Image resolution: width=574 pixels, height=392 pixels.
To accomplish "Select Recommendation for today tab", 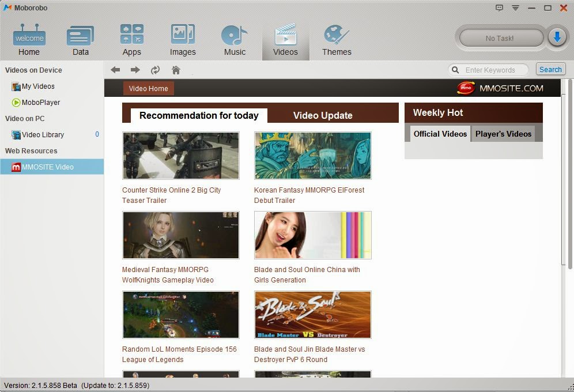I will click(199, 115).
